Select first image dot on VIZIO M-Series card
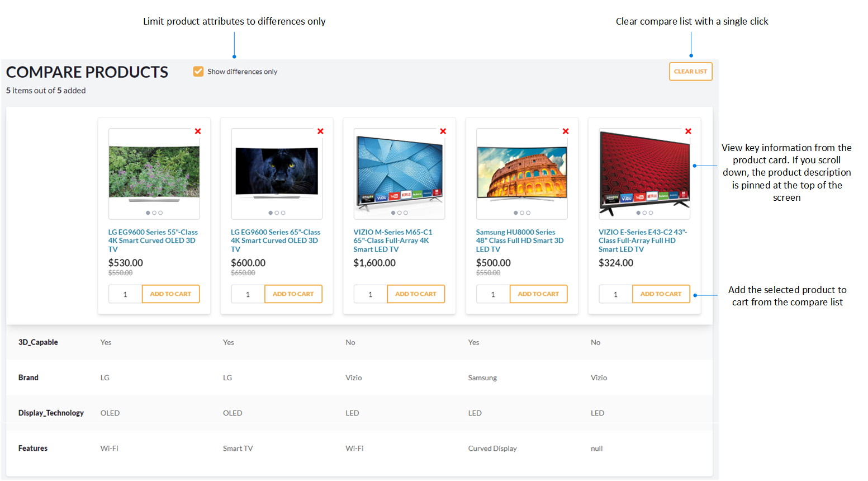Image resolution: width=868 pixels, height=481 pixels. (x=393, y=213)
